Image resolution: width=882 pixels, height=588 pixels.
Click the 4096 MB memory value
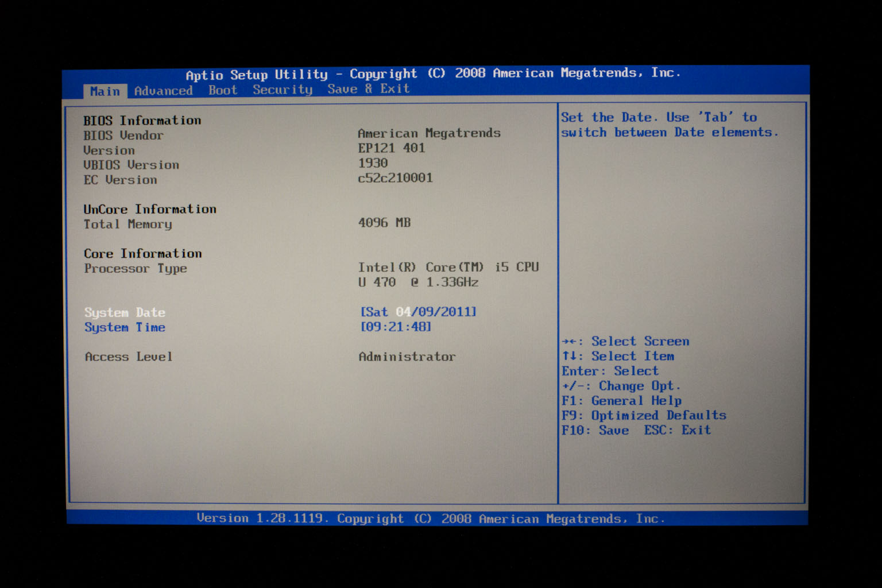click(x=384, y=222)
